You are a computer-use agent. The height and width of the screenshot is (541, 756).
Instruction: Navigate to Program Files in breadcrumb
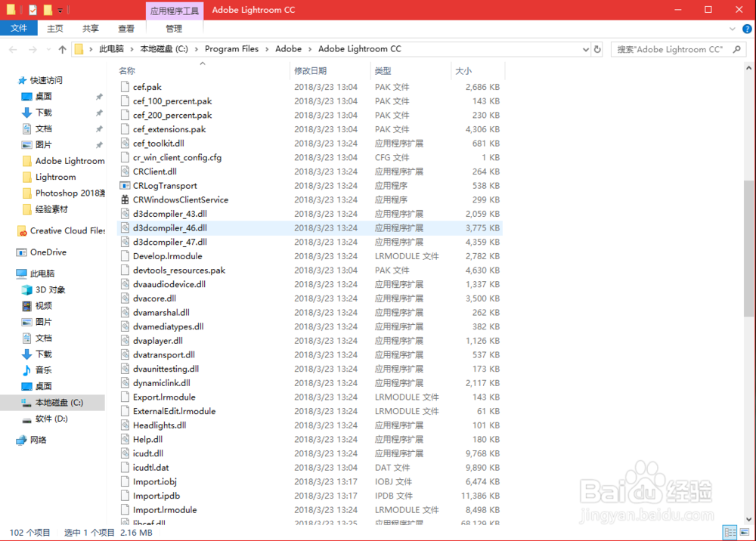[x=231, y=49]
